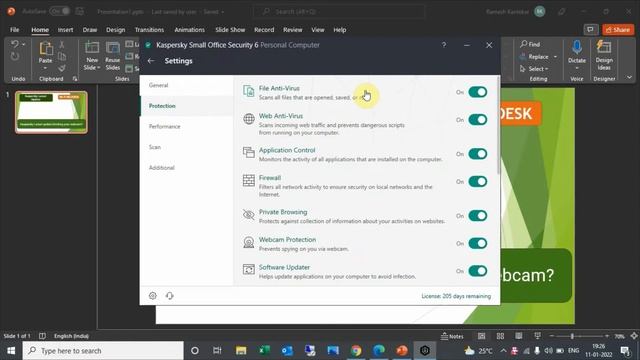
Task: Open Webcam Protection settings link
Action: click(287, 240)
